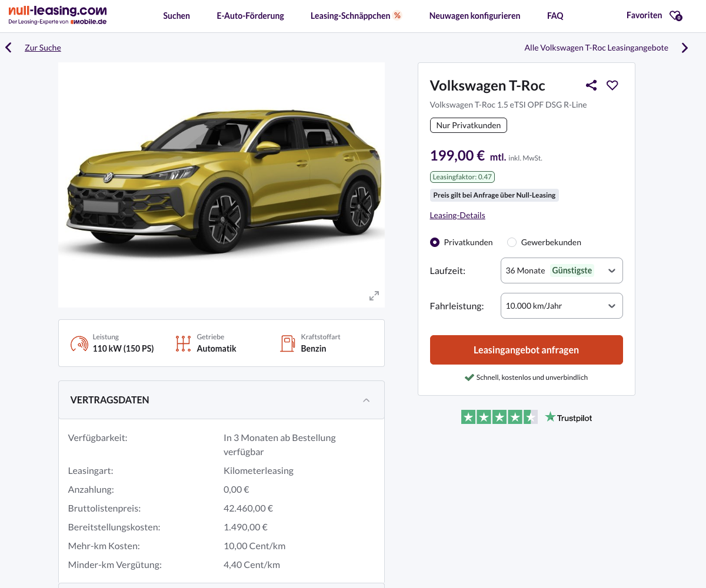Open the Favoriten heart icon in the header
The width and height of the screenshot is (706, 588).
pos(675,16)
